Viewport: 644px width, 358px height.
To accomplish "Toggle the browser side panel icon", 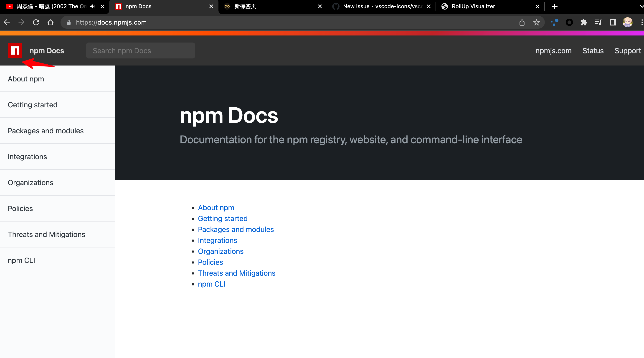I will [613, 23].
